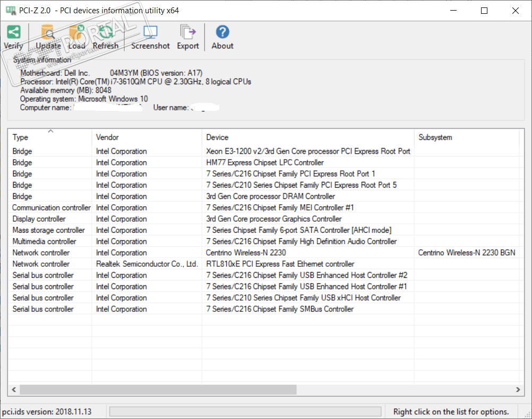The image size is (532, 419).
Task: Click the Verify share icon
Action: (x=14, y=32)
